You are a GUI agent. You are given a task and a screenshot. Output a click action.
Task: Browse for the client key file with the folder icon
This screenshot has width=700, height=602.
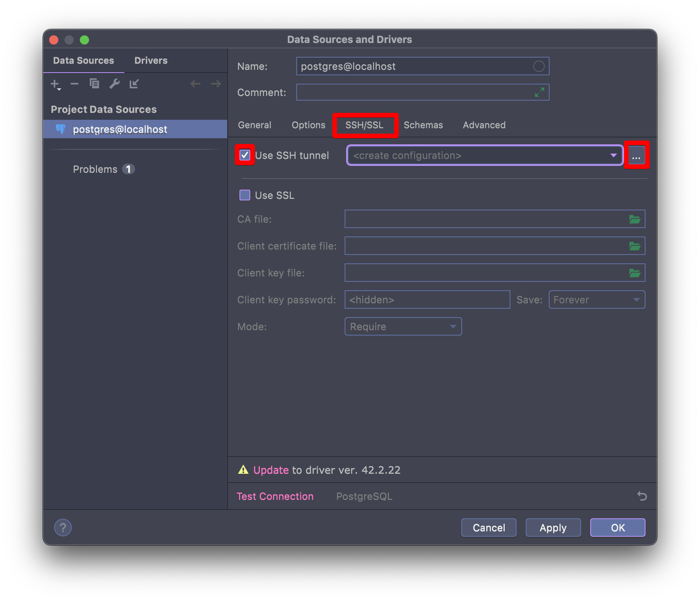[x=635, y=273]
